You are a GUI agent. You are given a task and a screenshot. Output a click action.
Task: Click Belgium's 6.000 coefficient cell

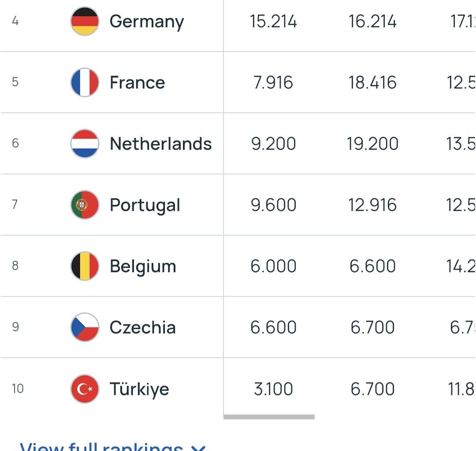click(x=273, y=266)
